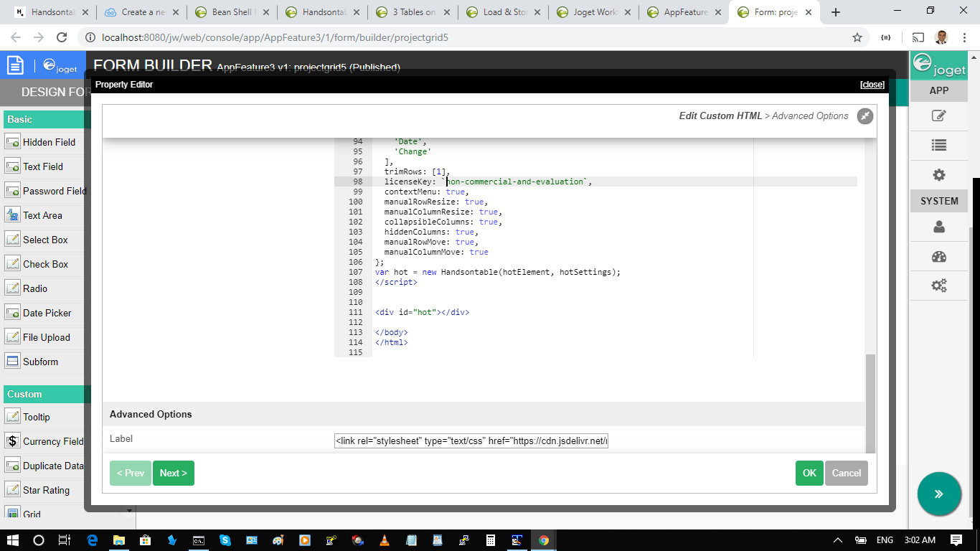This screenshot has height=551, width=980.
Task: Click the Cancel button
Action: [846, 473]
